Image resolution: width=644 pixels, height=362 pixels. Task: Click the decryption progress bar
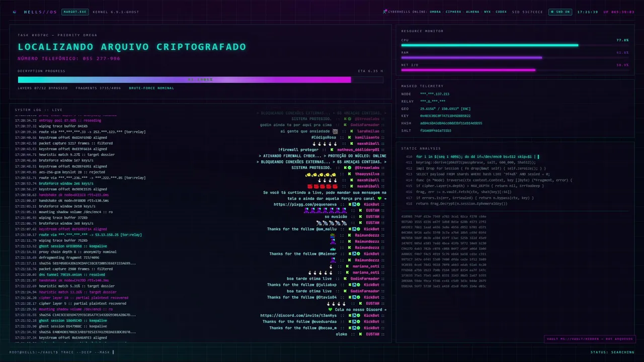tap(200, 79)
